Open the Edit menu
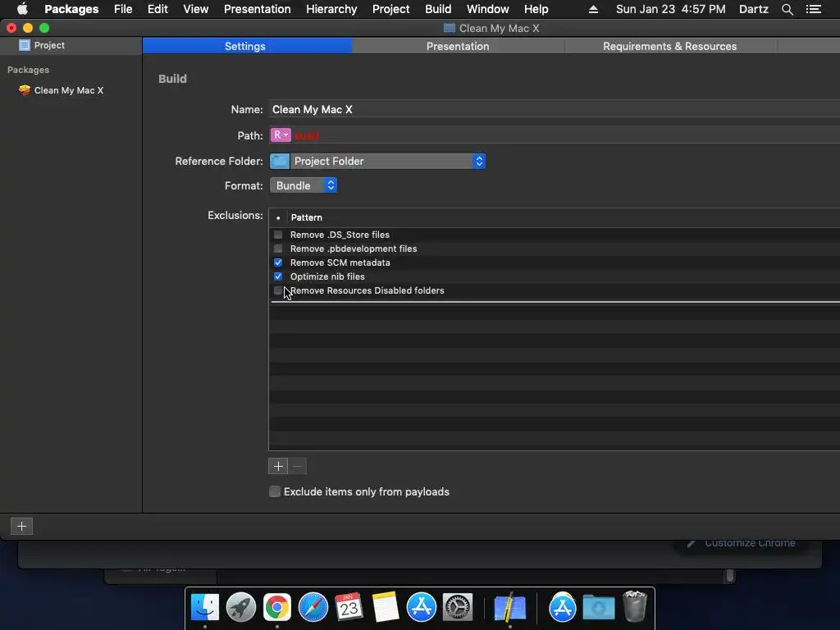Viewport: 840px width, 630px height. [x=157, y=9]
